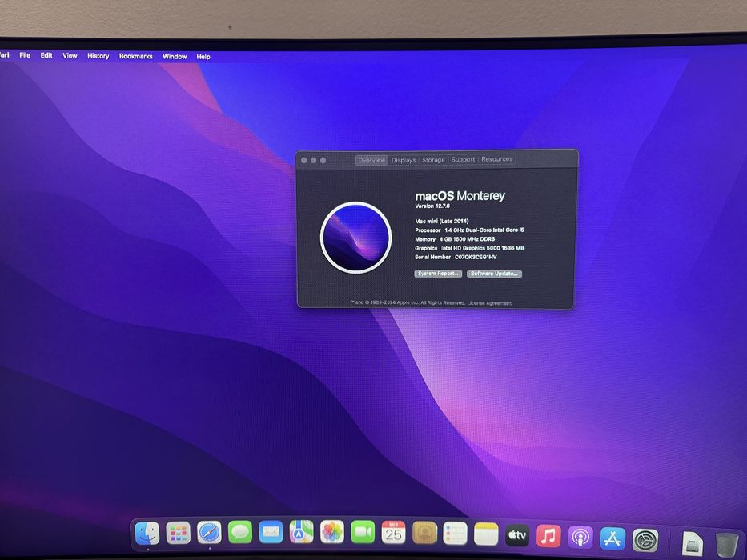Viewport: 747px width, 560px height.
Task: Open the Downloads stack in Dock
Action: [x=692, y=543]
